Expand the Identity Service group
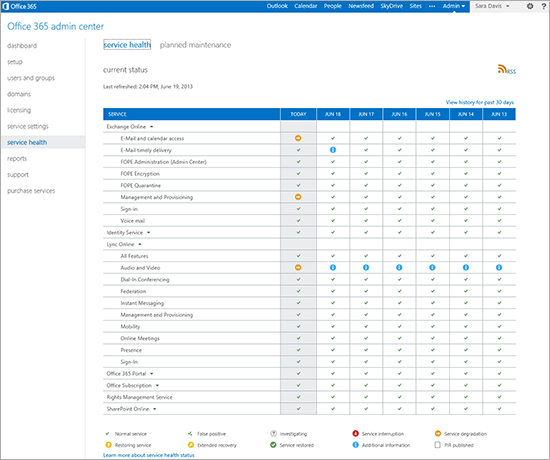The height and width of the screenshot is (460, 550). click(148, 233)
